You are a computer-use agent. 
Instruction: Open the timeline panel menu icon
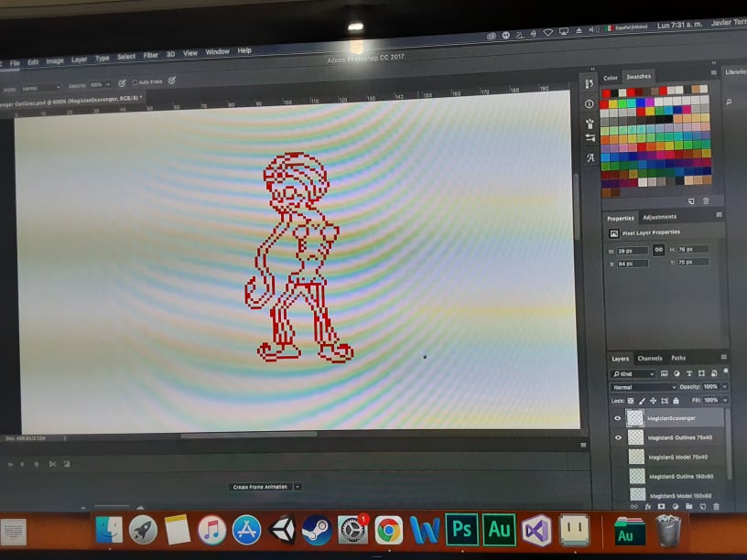pyautogui.click(x=583, y=445)
